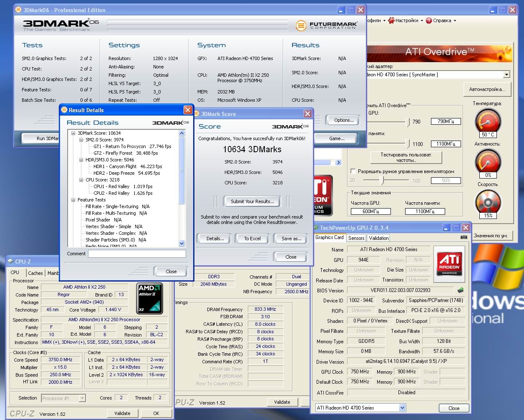Screen dimensions: 524x420
Task: Click the Настройки menu icon in Catalyst
Action: [x=391, y=20]
